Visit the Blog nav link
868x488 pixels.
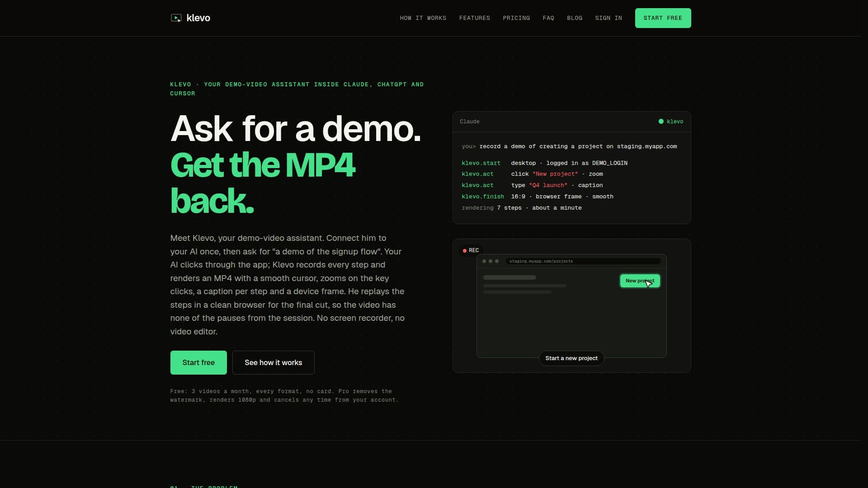coord(575,18)
